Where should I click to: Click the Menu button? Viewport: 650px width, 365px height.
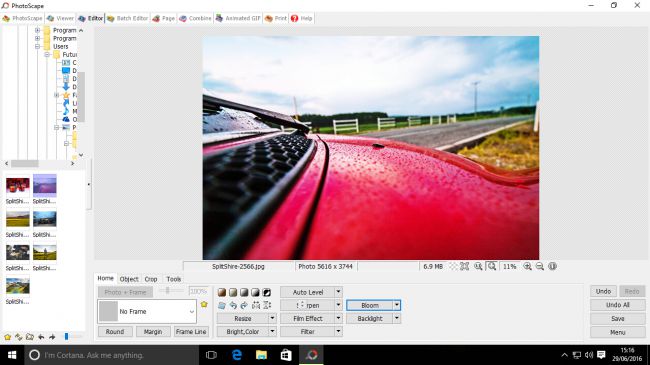(x=618, y=332)
